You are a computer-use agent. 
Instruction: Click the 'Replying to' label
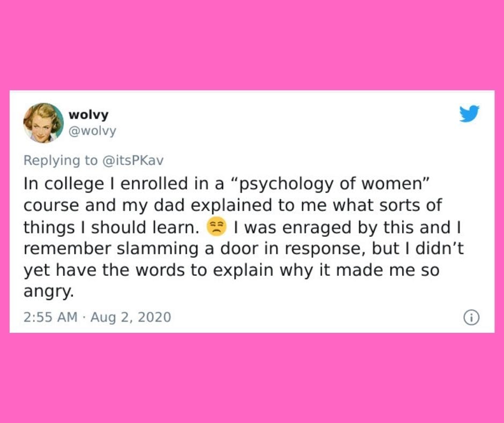61,161
